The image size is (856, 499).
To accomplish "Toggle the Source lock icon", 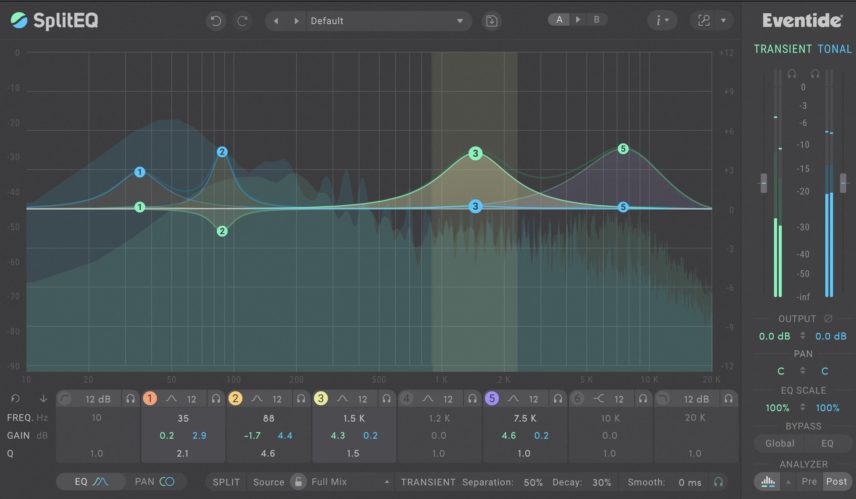I will pyautogui.click(x=298, y=482).
